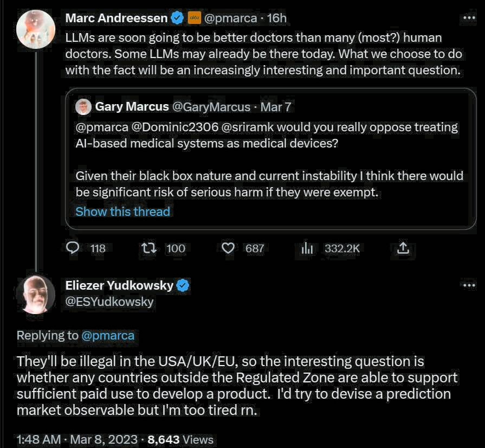485x448 pixels.
Task: Open more options menu on Marc's tweet
Action: 468,18
